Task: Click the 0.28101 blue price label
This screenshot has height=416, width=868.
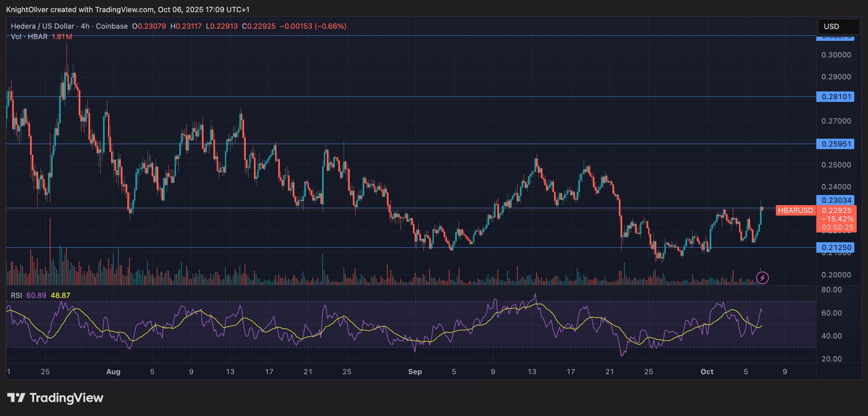Action: (835, 97)
